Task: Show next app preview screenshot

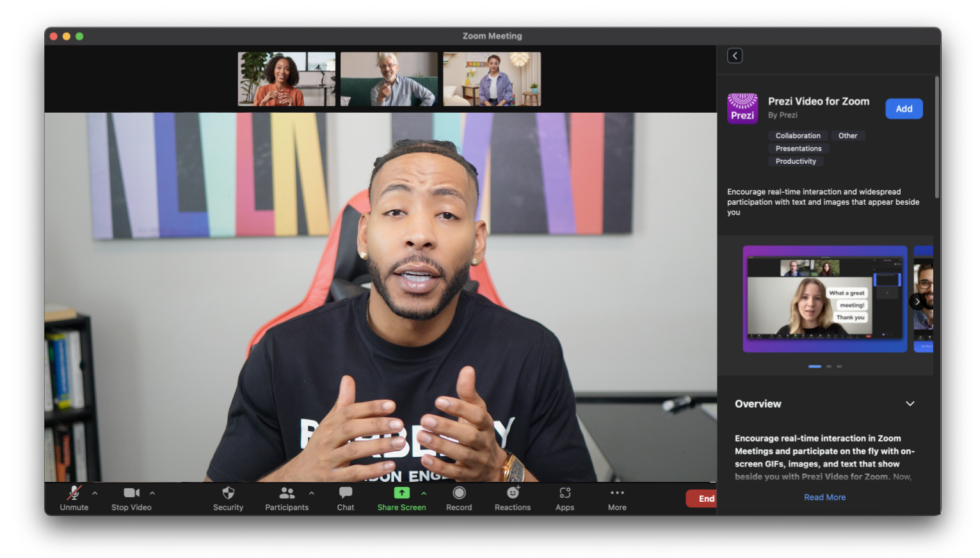Action: 917,301
